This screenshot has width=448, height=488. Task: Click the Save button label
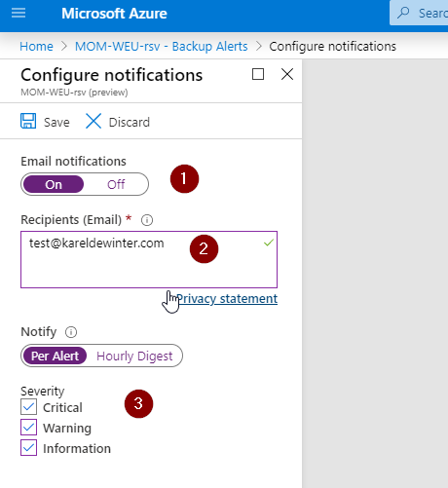[56, 123]
